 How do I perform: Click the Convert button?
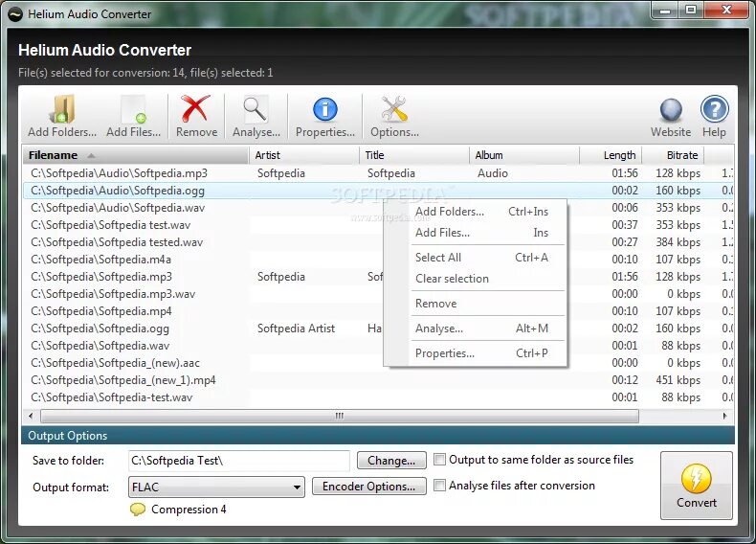tap(697, 486)
